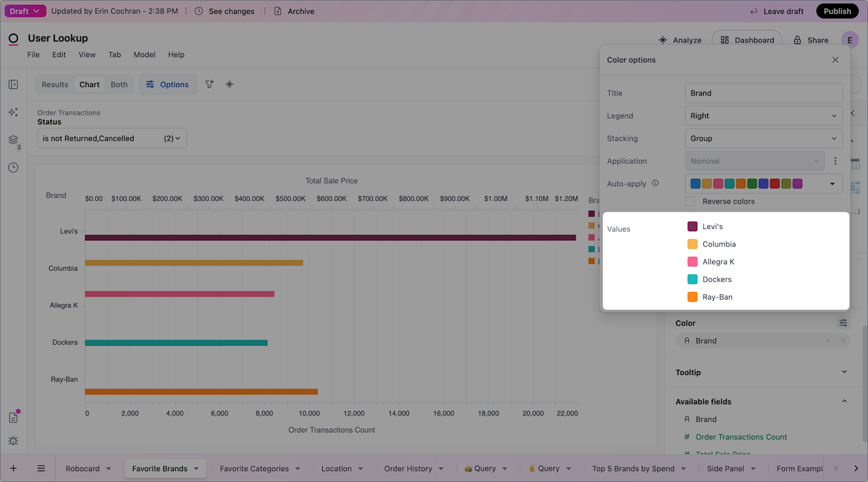Switch to Both view
This screenshot has width=868, height=482.
tap(119, 85)
